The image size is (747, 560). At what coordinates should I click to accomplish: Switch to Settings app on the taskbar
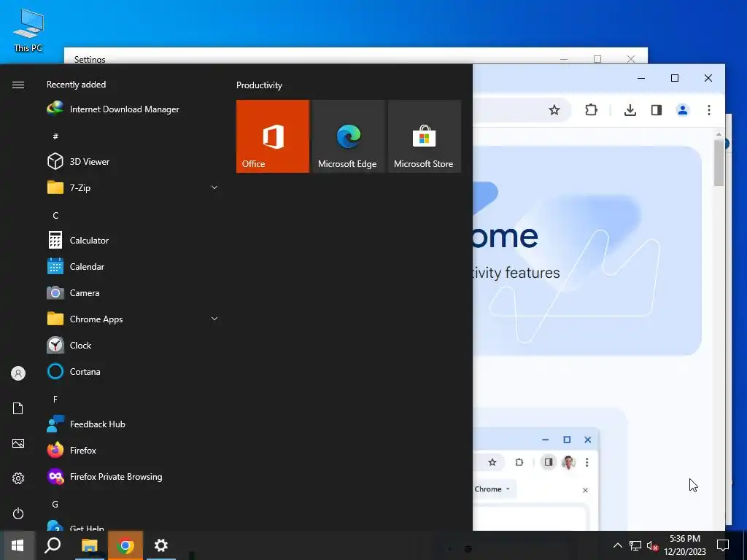[x=161, y=545]
